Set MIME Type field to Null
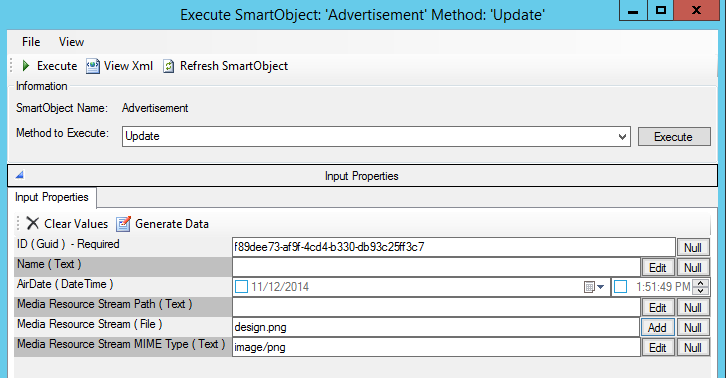 tap(693, 347)
